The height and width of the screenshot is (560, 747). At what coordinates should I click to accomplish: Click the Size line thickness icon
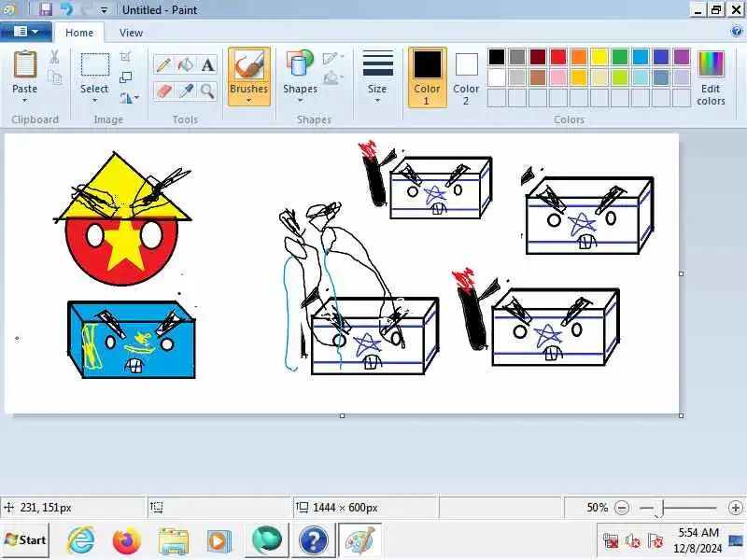click(378, 63)
